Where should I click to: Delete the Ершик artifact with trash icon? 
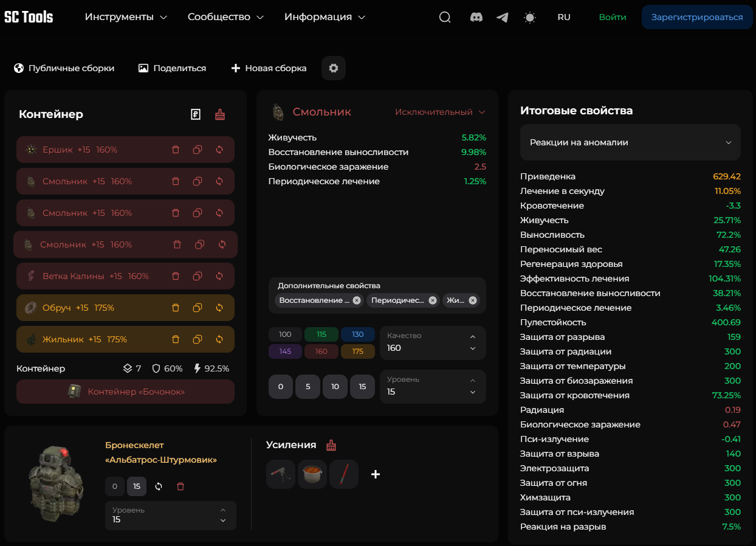coord(176,150)
